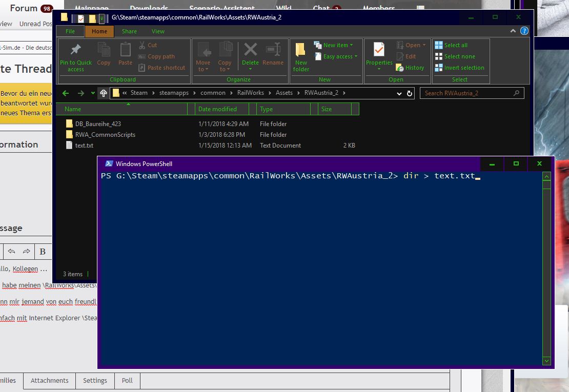Click the PowerShell scrollbar down arrow
The width and height of the screenshot is (569, 392).
coord(546,360)
